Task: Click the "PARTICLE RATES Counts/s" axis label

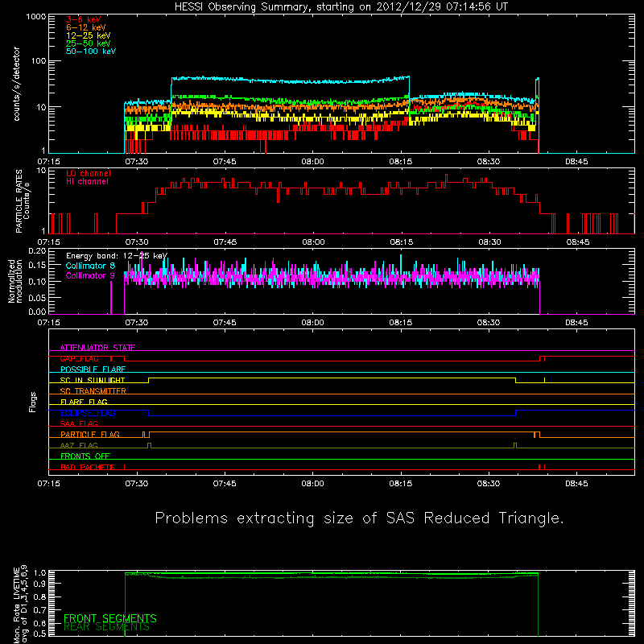Action: click(23, 201)
